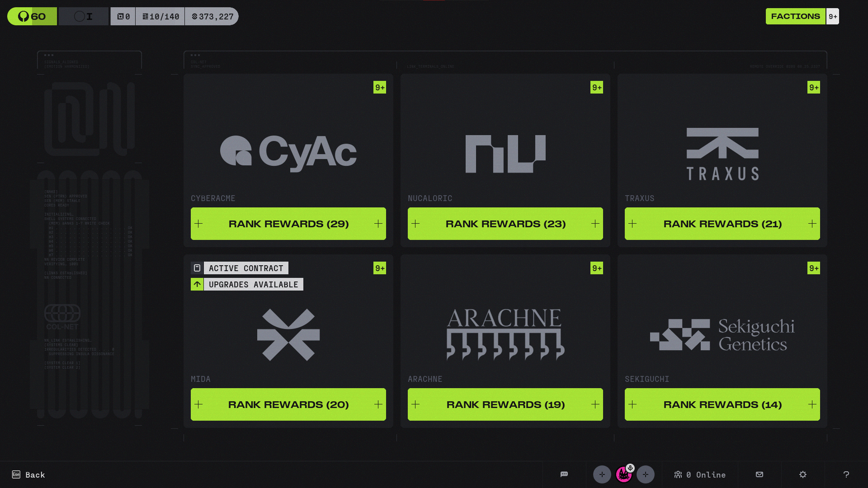Open the Factions tab at top right

pyautogui.click(x=795, y=16)
